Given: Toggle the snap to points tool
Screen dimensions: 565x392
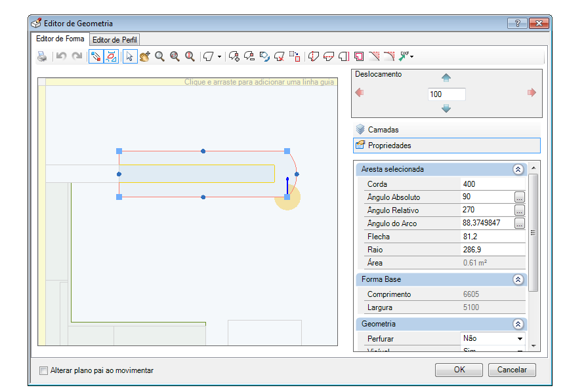Looking at the screenshot, I should 96,56.
